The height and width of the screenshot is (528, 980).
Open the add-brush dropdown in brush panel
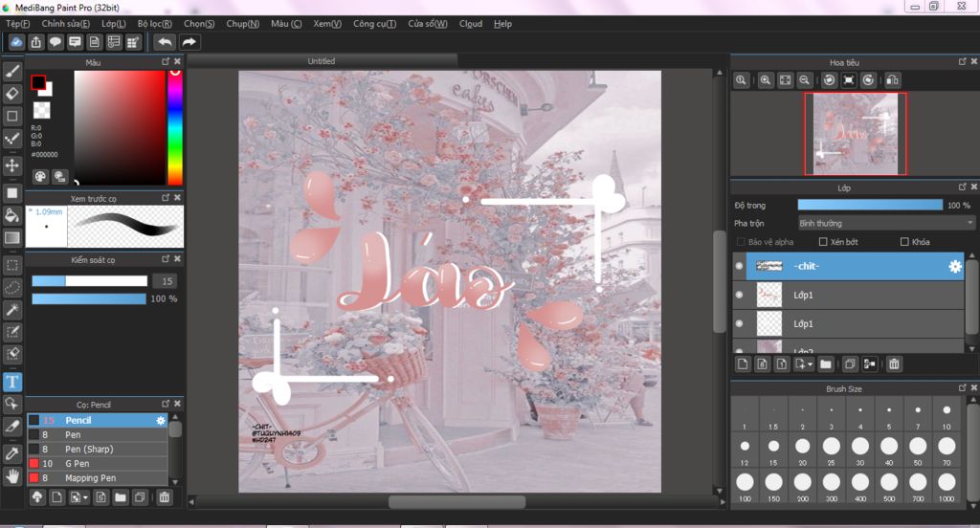point(86,497)
